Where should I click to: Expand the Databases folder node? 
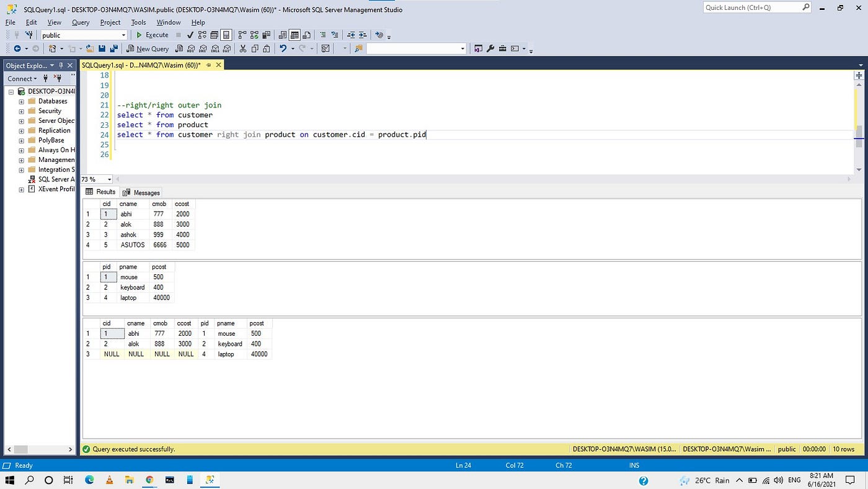22,101
